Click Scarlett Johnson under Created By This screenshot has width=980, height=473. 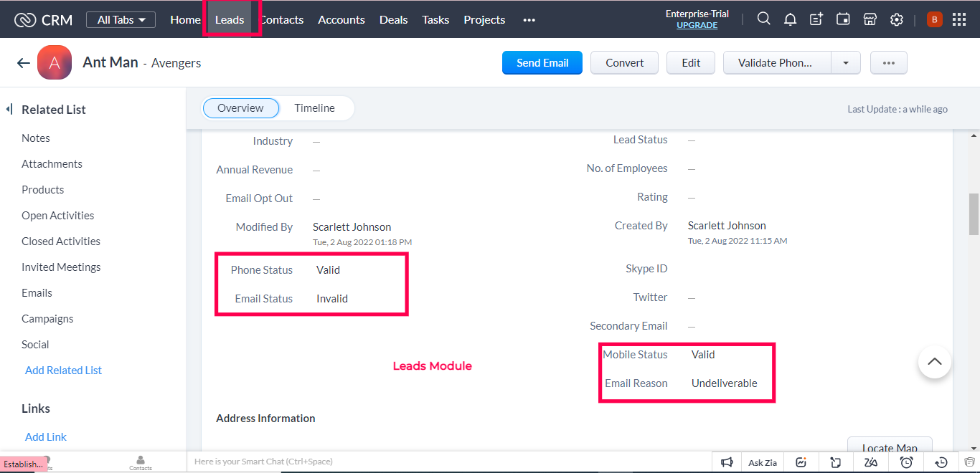(x=727, y=226)
